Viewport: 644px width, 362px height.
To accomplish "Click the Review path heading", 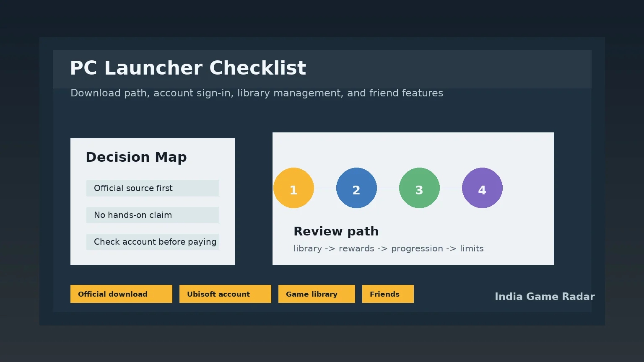I will tap(336, 232).
